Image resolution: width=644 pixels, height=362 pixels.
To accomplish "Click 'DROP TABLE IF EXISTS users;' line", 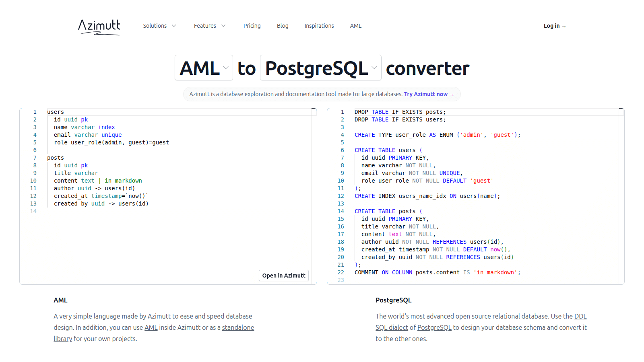I will (400, 119).
